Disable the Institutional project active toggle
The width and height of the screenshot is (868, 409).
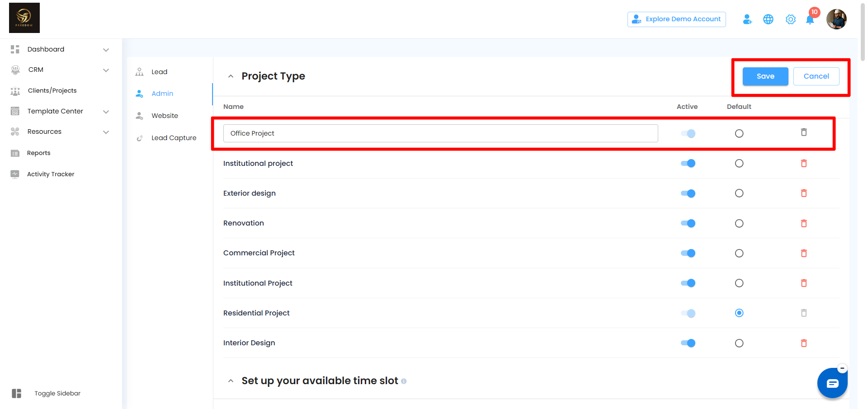688,164
